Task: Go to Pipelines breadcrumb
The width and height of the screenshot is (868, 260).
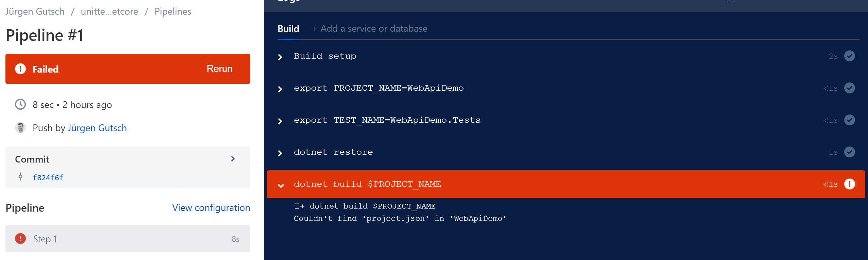Action: point(173,12)
